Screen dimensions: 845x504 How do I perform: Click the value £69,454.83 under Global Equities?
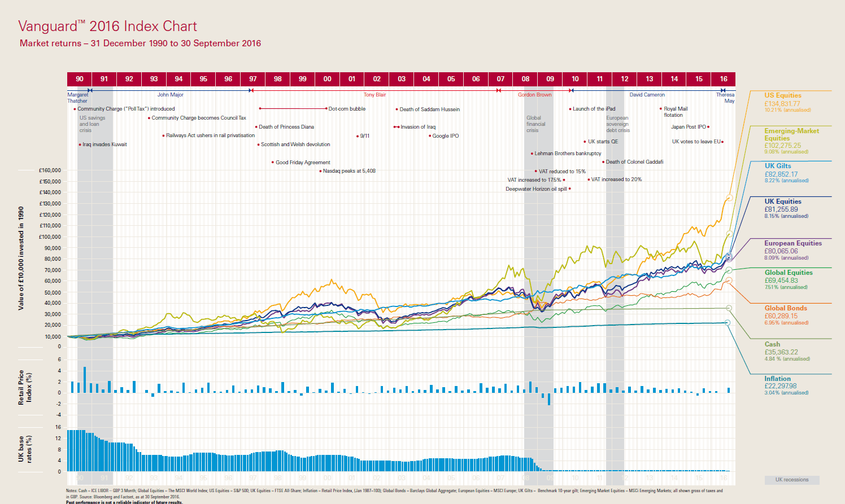click(781, 281)
